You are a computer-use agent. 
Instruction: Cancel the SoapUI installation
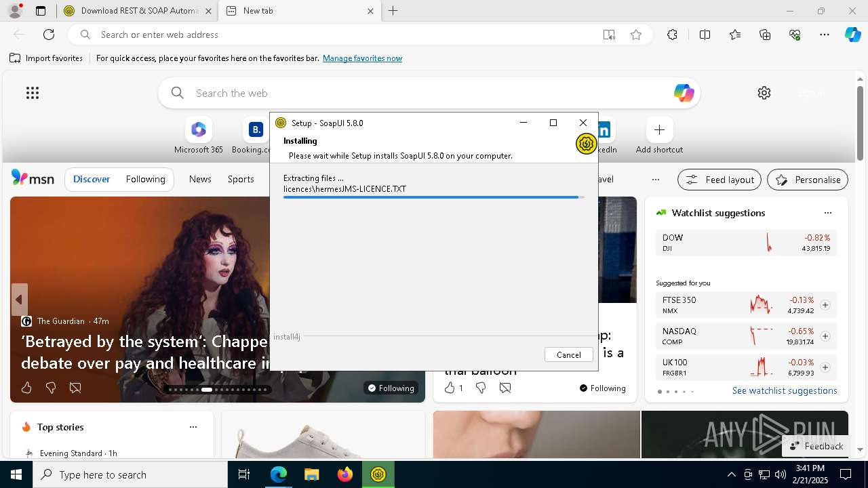[x=568, y=354]
